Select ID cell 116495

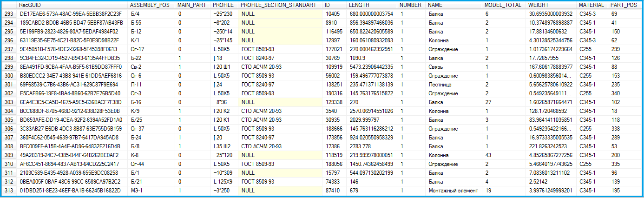coord(335,32)
